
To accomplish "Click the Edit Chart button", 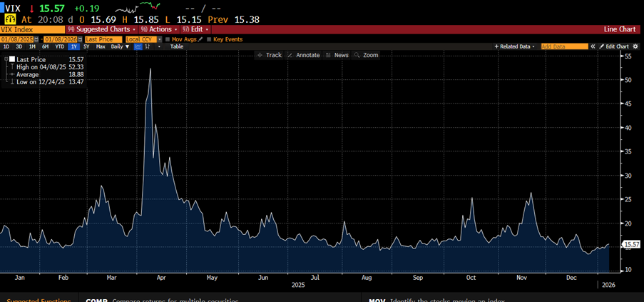I will 614,46.
